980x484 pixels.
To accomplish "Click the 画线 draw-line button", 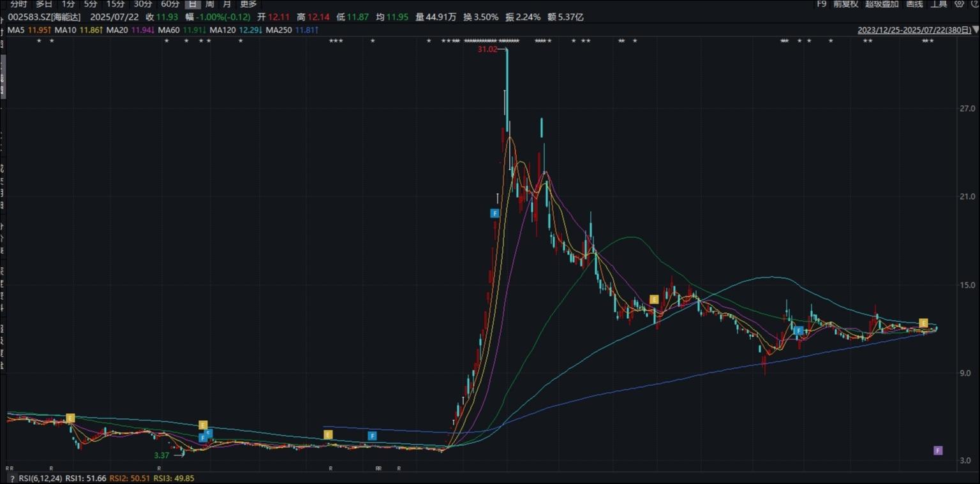I will click(x=914, y=4).
